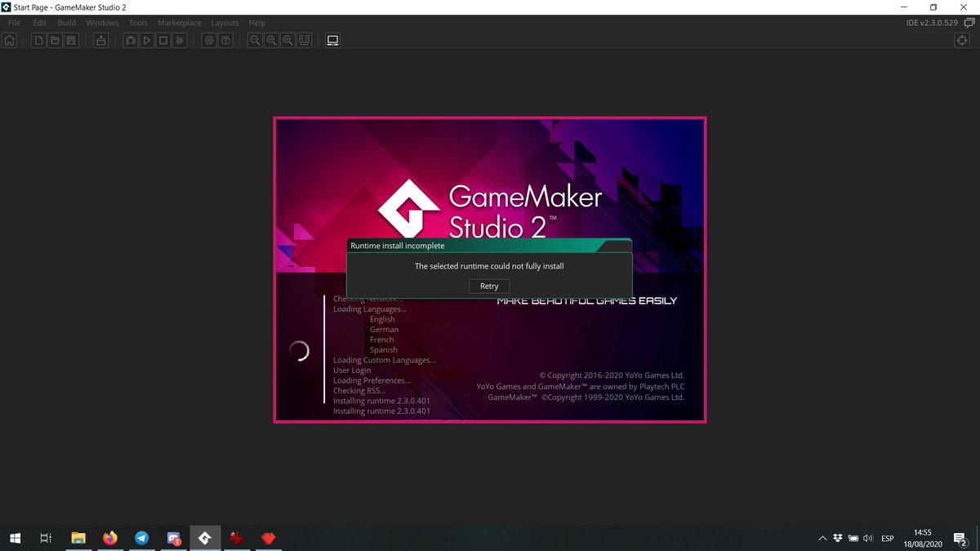The height and width of the screenshot is (551, 980).
Task: Click the 'Loading Custom Languages...' line
Action: [x=385, y=360]
